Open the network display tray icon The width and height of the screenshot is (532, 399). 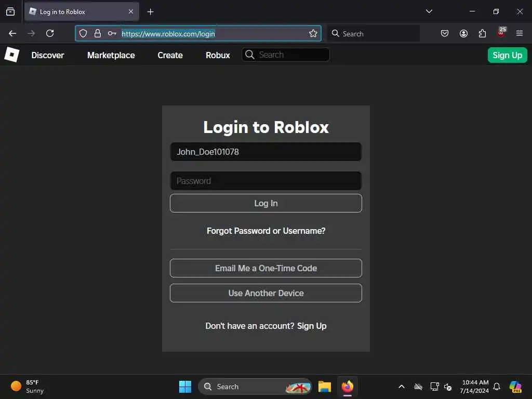[x=435, y=387]
